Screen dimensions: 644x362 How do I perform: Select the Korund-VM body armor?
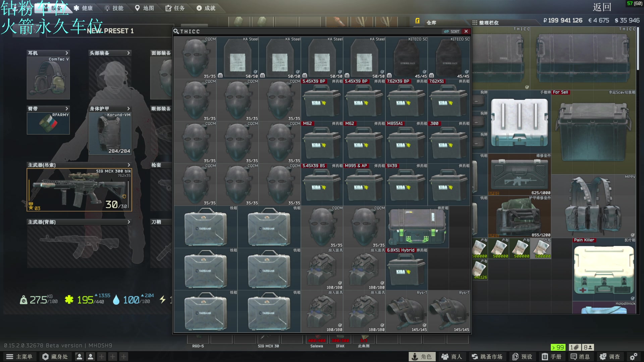pos(110,133)
